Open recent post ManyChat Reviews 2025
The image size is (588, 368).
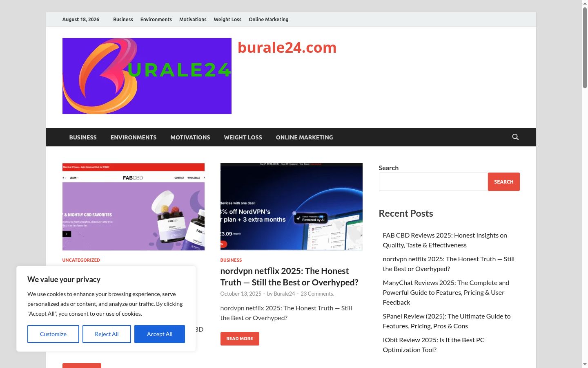click(446, 292)
